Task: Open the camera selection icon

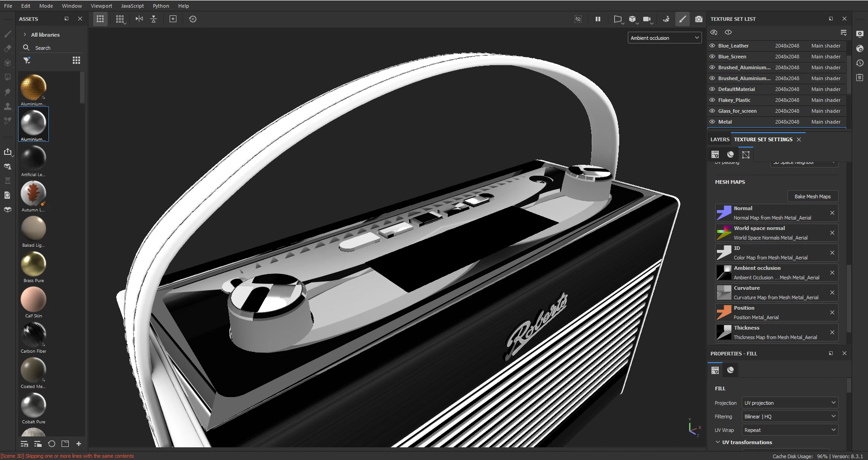Action: pyautogui.click(x=648, y=19)
